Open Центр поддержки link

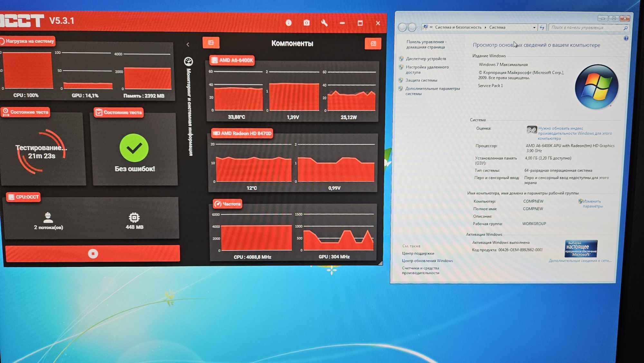(418, 253)
